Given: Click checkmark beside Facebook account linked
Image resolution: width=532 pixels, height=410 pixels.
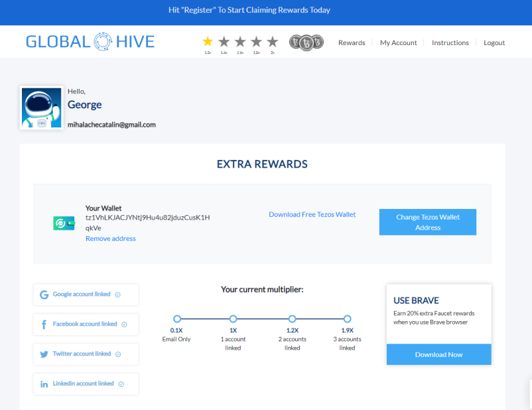Looking at the screenshot, I should [x=124, y=324].
